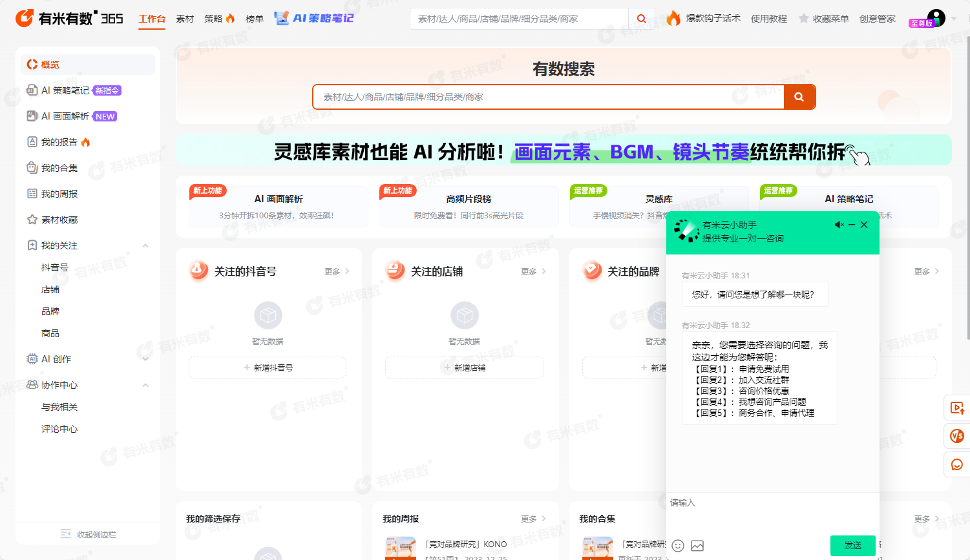Screen dimensions: 970x560
Task: Open the customer service icon at right edge
Action: coord(957,464)
